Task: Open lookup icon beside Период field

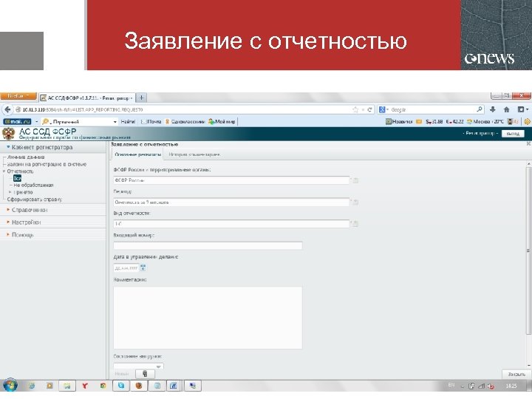Action: [x=355, y=202]
